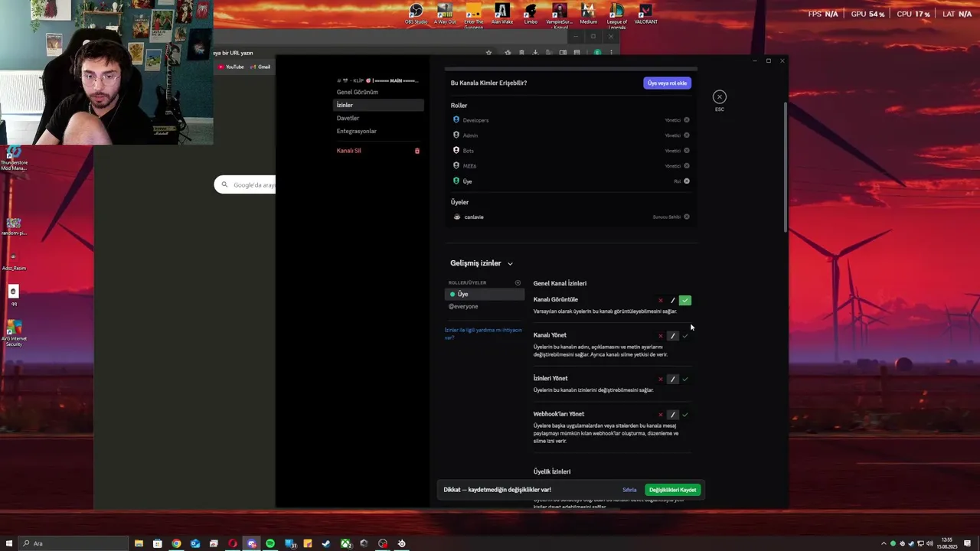The height and width of the screenshot is (551, 980).
Task: Click the Discord settings vertical scrollbar
Action: [x=785, y=166]
